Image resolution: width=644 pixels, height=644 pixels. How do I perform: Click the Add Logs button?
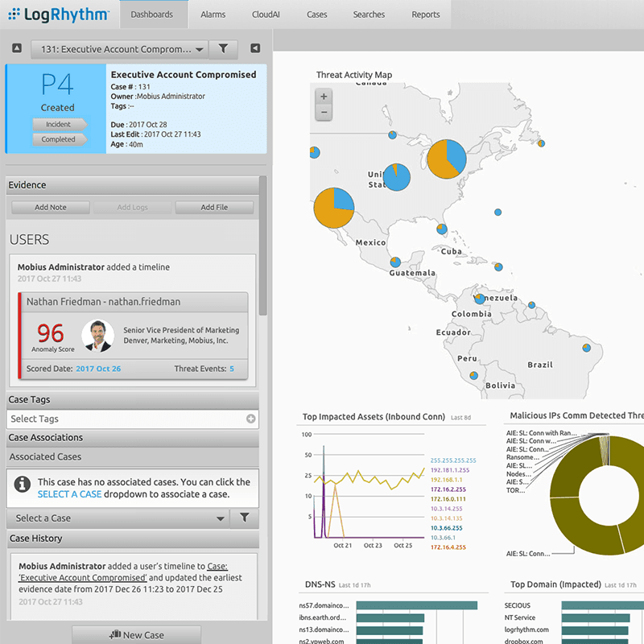132,208
